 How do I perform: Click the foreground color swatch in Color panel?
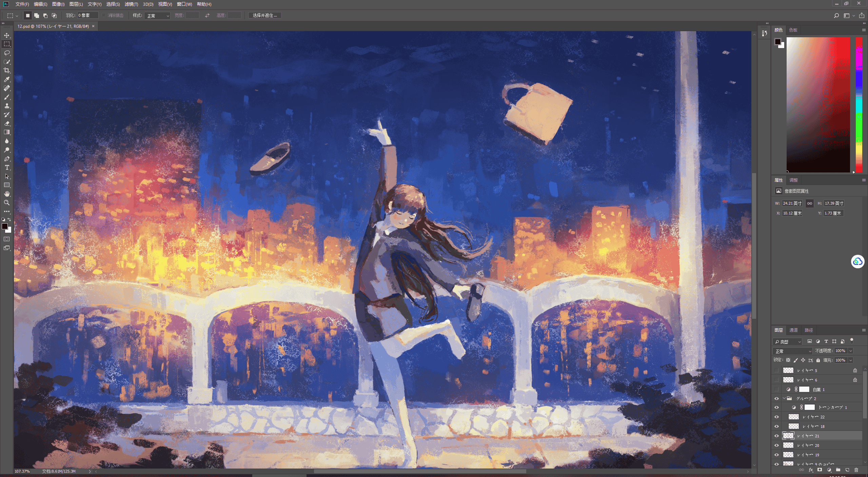[777, 42]
